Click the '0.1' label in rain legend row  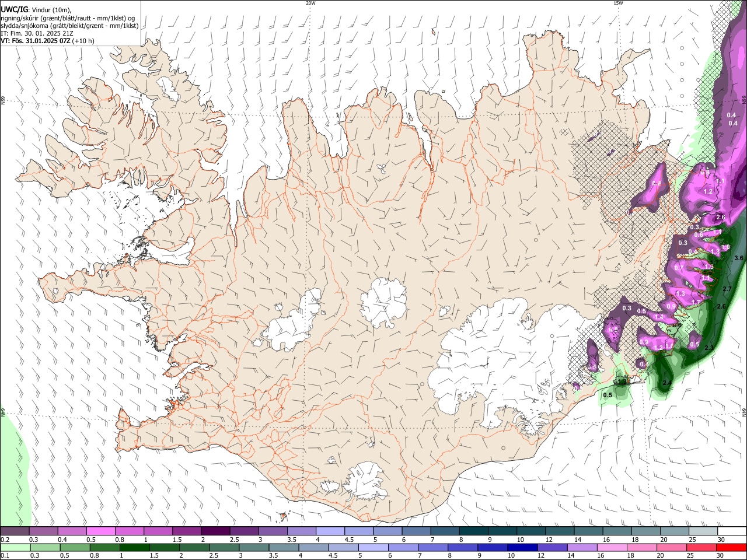[4, 555]
